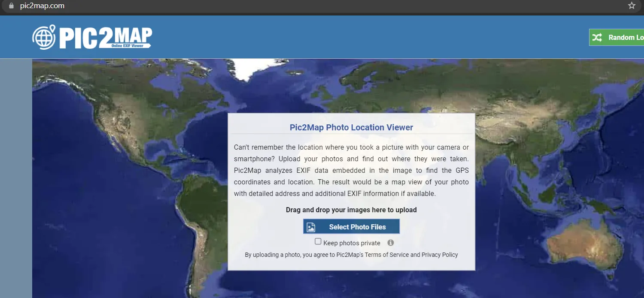This screenshot has height=298, width=644.
Task: Open the Random Location button
Action: [617, 37]
